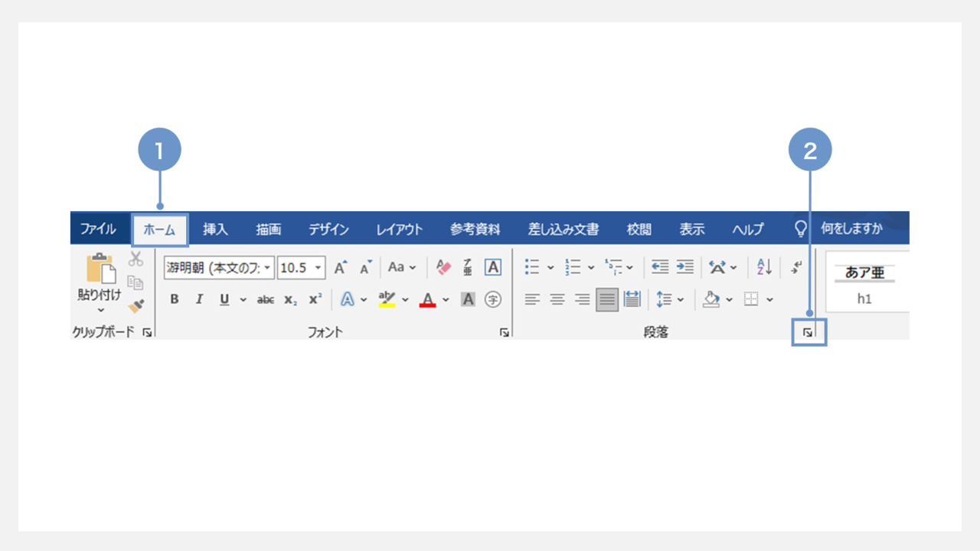The image size is (980, 551).
Task: Expand bullet list style dropdown arrow
Action: (550, 268)
